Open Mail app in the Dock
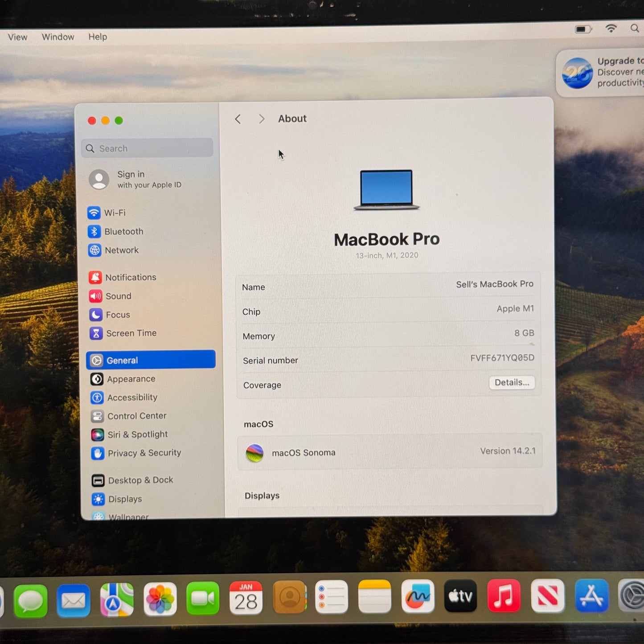This screenshot has width=644, height=644. click(74, 600)
